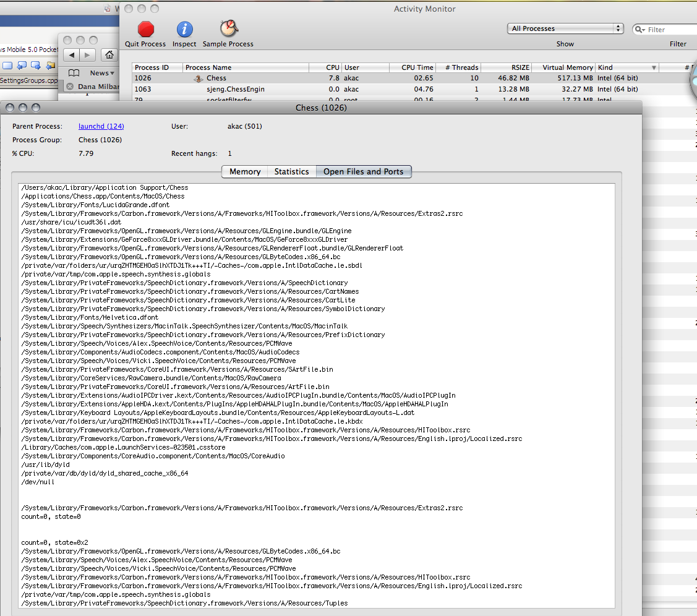This screenshot has width=697, height=616.
Task: Select the Dana Milbar browser tab
Action: point(93,87)
